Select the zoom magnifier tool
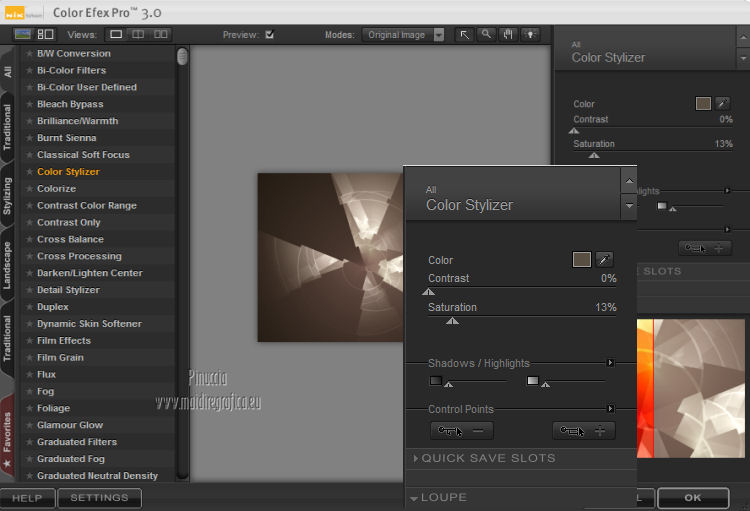The height and width of the screenshot is (511, 750). coord(486,34)
